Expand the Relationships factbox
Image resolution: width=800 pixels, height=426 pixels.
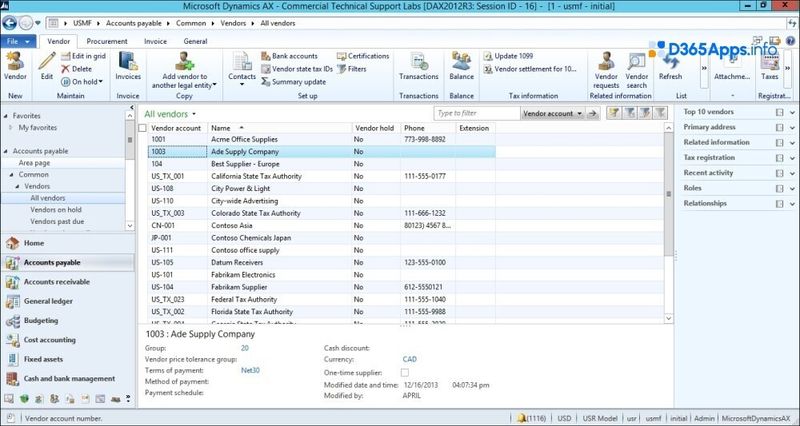(792, 204)
